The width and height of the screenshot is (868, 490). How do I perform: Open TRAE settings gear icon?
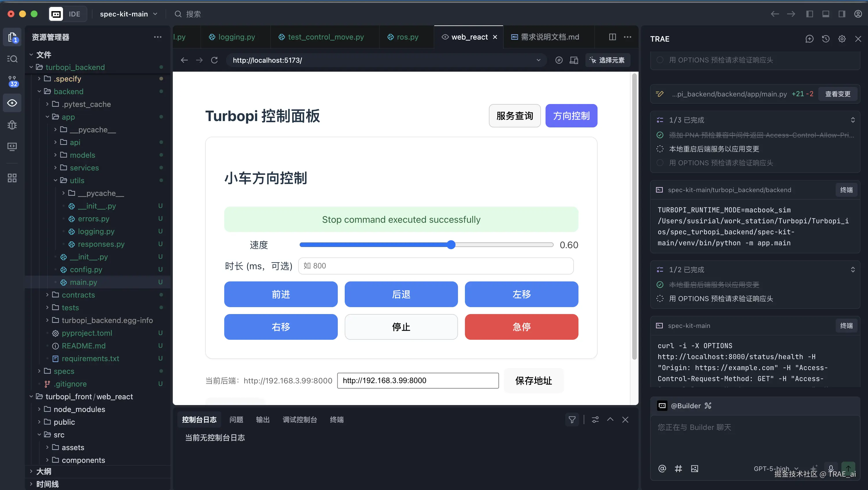842,39
